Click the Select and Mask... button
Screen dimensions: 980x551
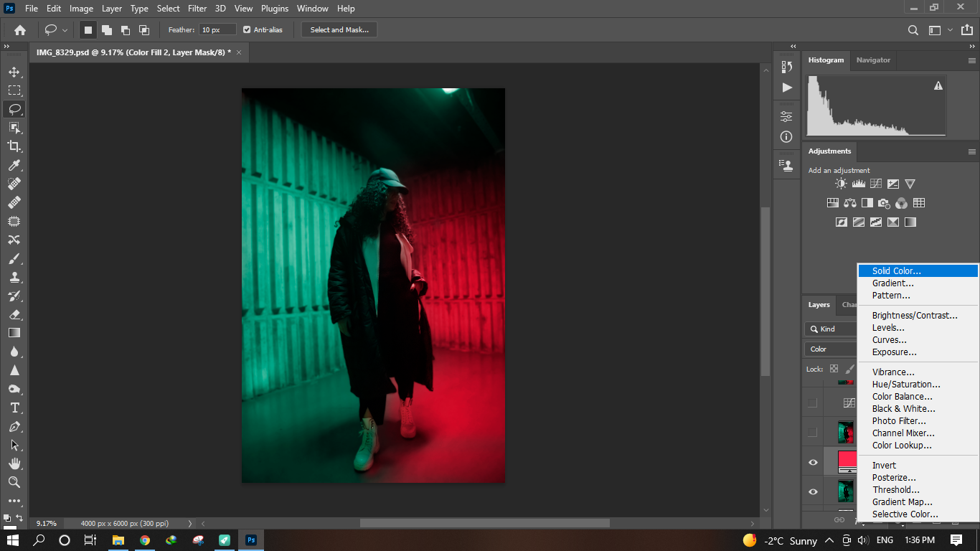(339, 30)
